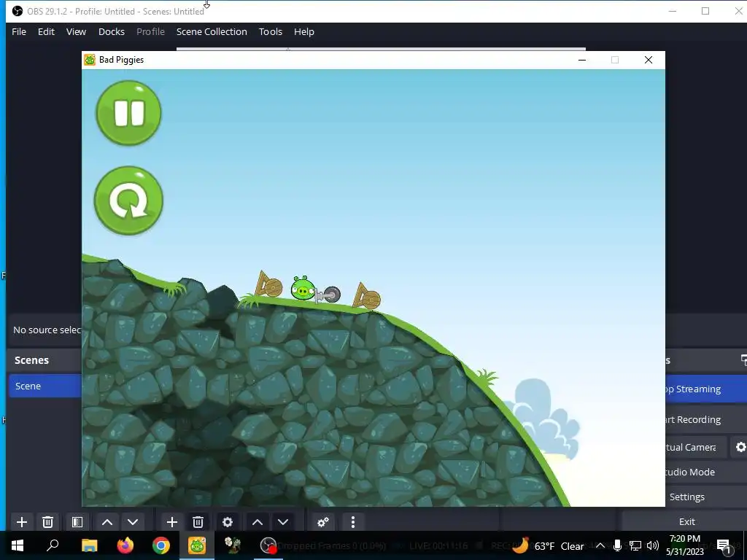
Task: Open the Tools menu in OBS
Action: [x=271, y=31]
